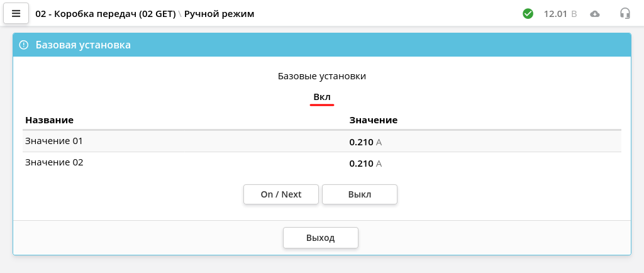Viewport: 644px width, 273px height.
Task: Go to the 02 - Коробка передач breadcrumb
Action: pos(106,14)
